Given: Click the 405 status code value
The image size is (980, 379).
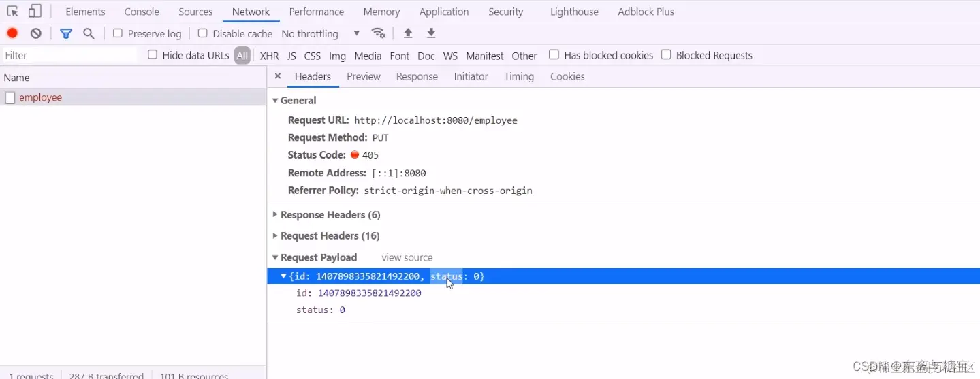Looking at the screenshot, I should [x=370, y=155].
